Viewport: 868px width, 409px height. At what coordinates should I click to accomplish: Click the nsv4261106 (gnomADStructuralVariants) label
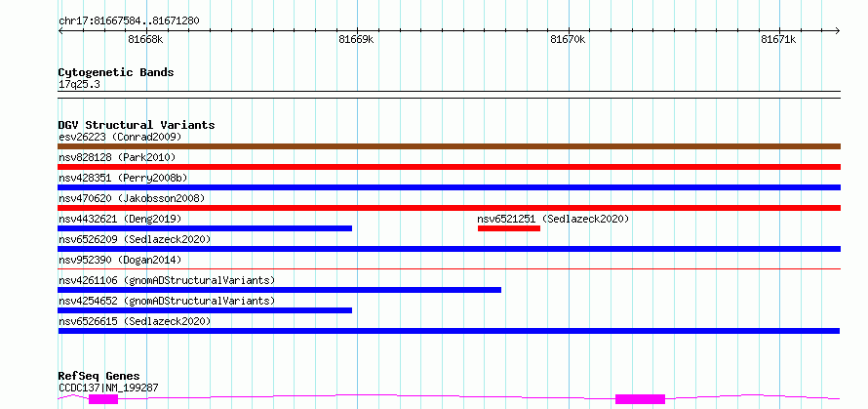point(167,280)
